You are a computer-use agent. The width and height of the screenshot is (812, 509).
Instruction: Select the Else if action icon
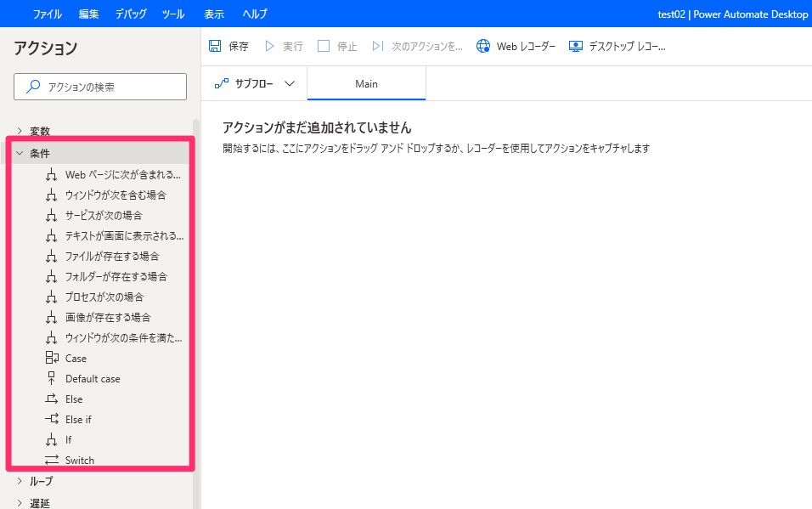(52, 419)
